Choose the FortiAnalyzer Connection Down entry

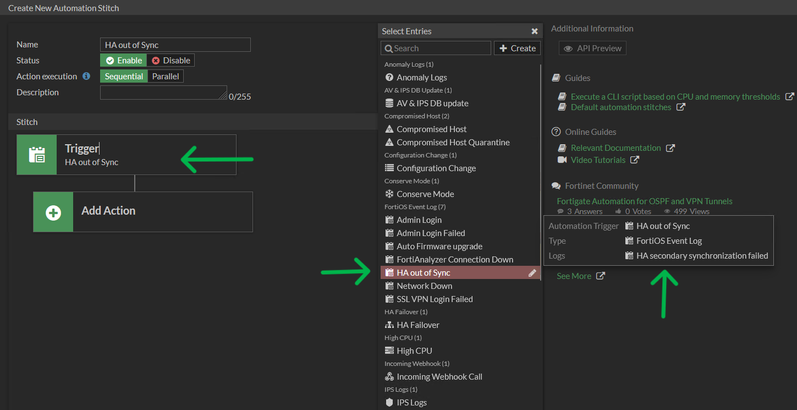pyautogui.click(x=454, y=260)
